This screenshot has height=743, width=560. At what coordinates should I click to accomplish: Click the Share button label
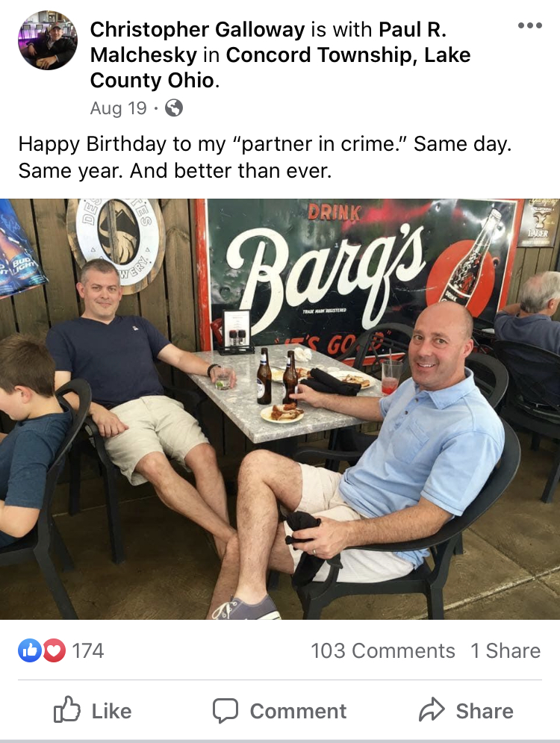pos(484,711)
